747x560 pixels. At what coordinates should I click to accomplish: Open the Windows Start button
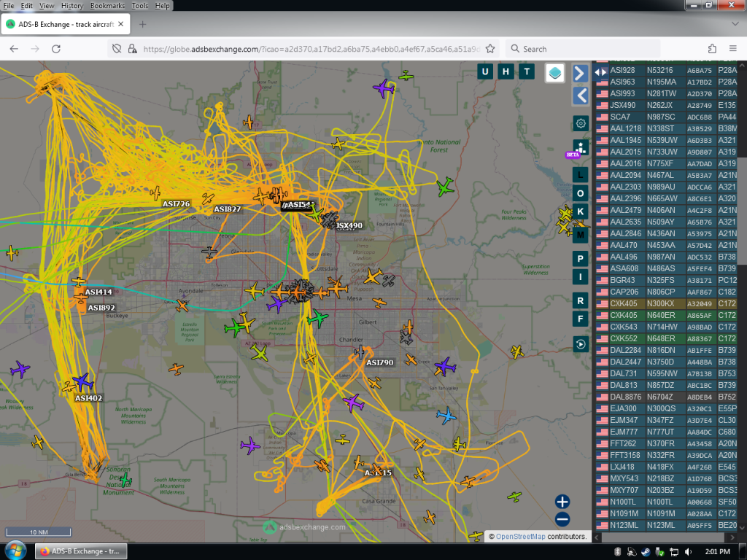pyautogui.click(x=16, y=551)
